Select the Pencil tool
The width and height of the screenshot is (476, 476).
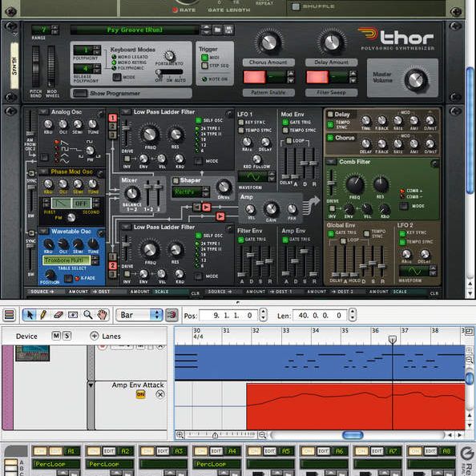tap(43, 315)
